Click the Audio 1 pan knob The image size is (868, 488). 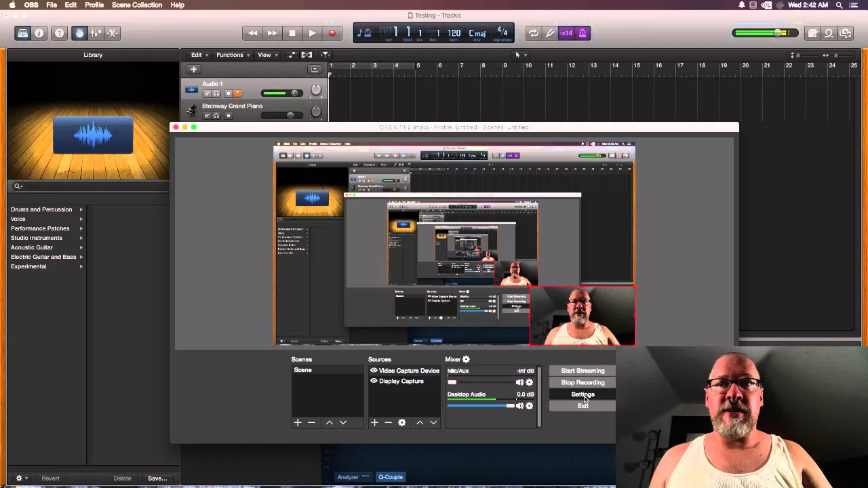click(x=316, y=90)
